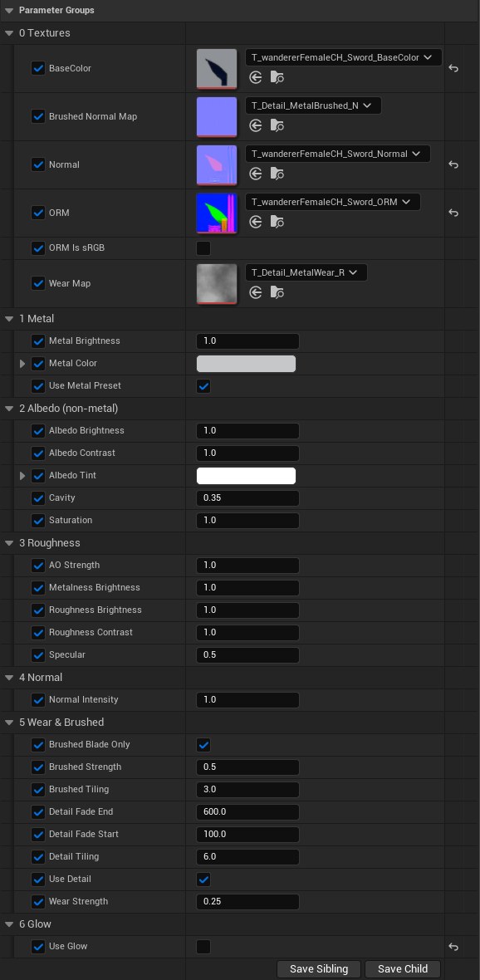Image resolution: width=480 pixels, height=980 pixels.
Task: Click the Albedo Contrast value field
Action: [x=247, y=453]
